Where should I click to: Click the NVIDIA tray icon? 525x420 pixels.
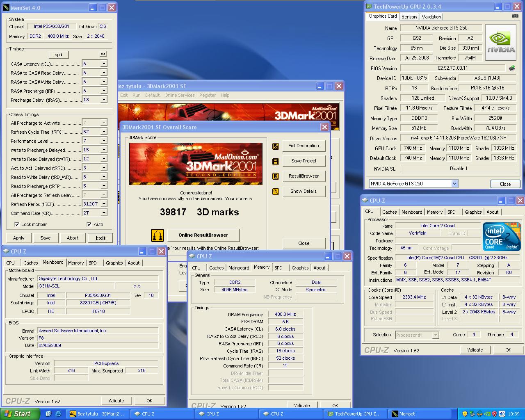tap(487, 414)
